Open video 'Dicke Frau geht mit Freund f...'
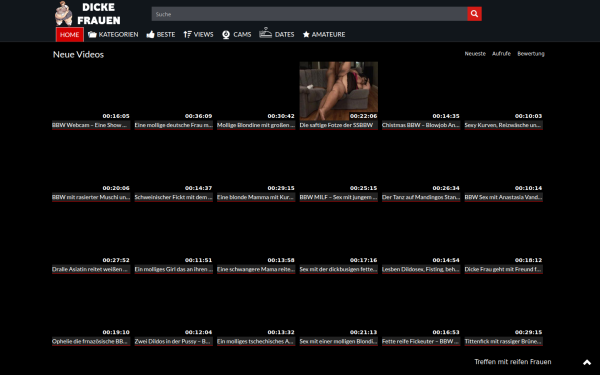 [504, 269]
